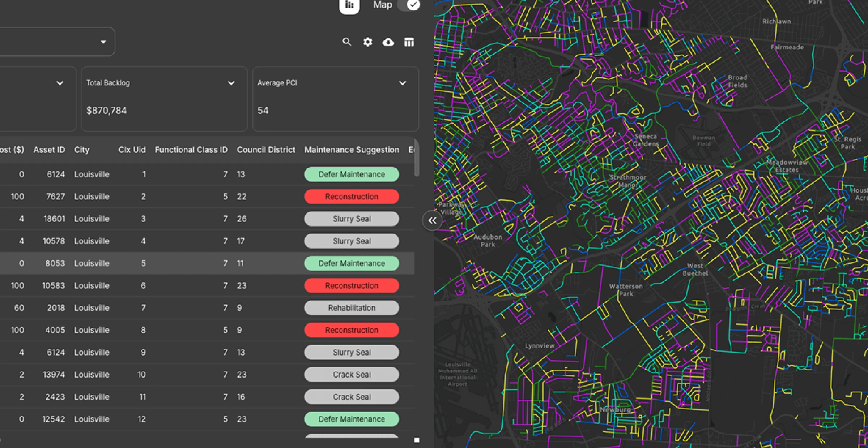Click Rehabilitation tag for asset 2018
868x448 pixels.
(352, 308)
